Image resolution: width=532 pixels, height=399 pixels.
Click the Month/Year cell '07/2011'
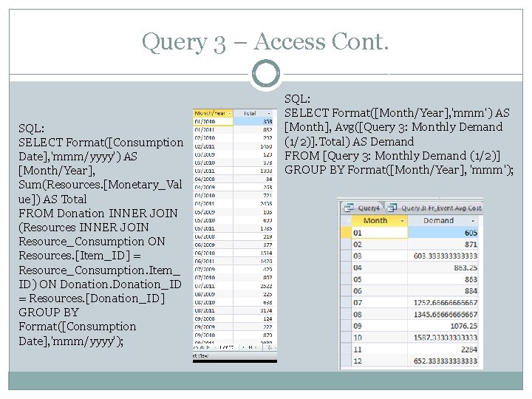213,286
